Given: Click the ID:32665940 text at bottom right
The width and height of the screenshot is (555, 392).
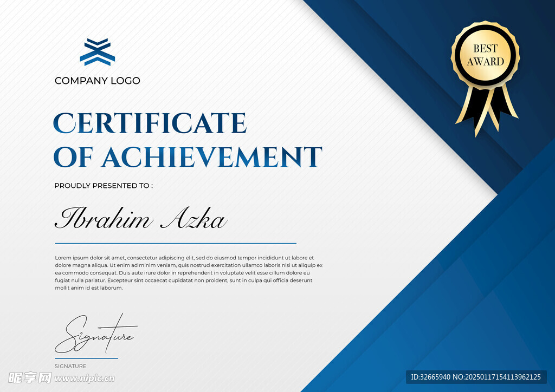Looking at the screenshot, I should point(431,377).
